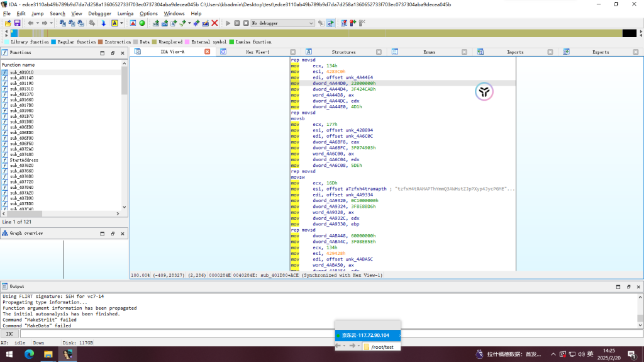Jump forward with the right arrow icon
The height and width of the screenshot is (362, 644).
(x=45, y=23)
